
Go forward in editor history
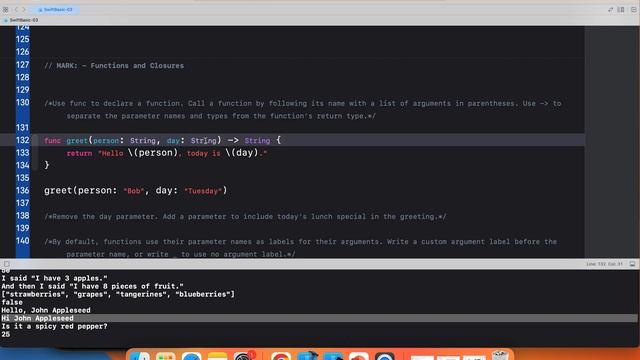click(24, 9)
